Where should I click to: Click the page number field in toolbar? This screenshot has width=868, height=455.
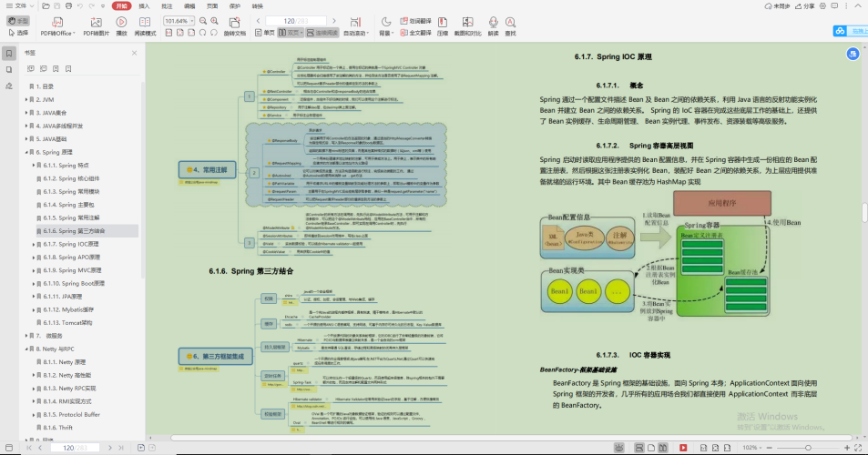(x=296, y=21)
